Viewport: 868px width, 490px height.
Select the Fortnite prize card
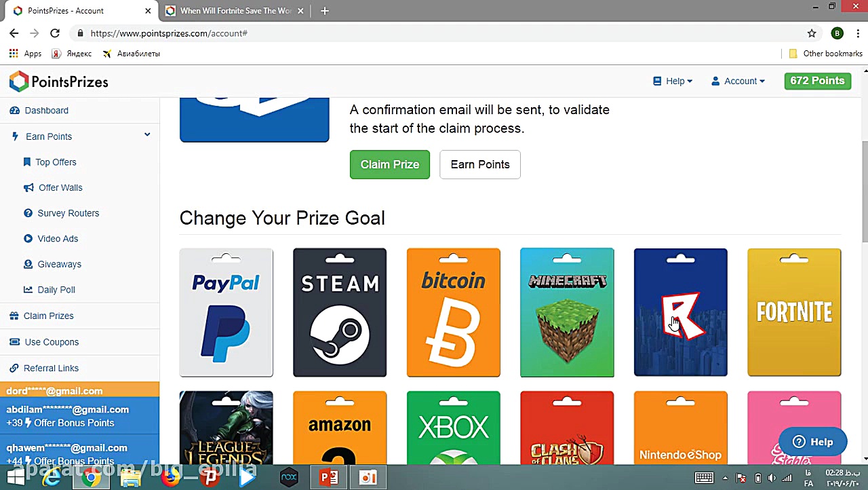[x=794, y=312]
